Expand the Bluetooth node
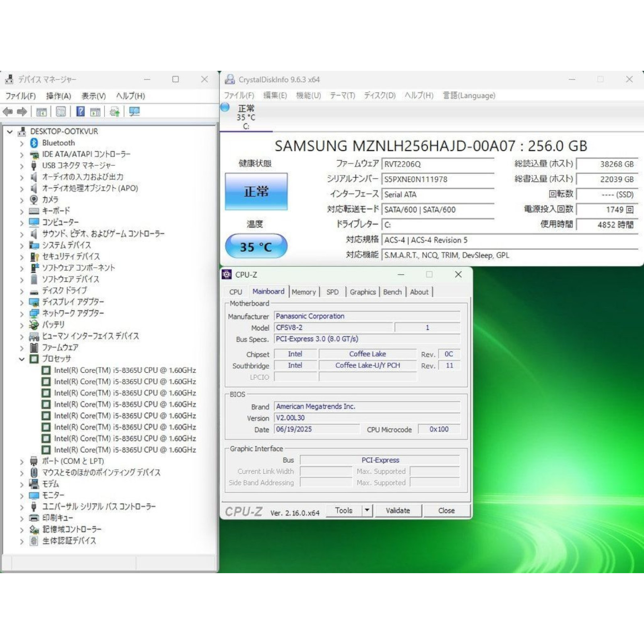644x644 pixels. [x=22, y=143]
